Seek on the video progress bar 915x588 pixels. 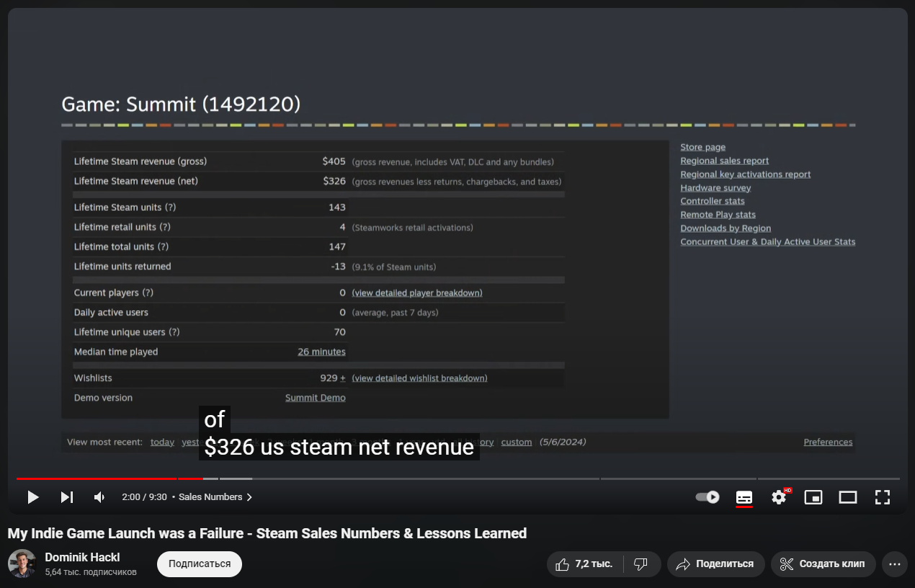458,478
